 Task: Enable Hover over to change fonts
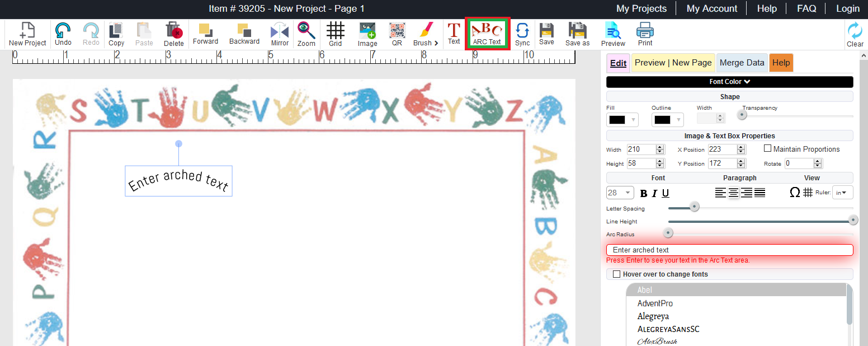tap(617, 274)
